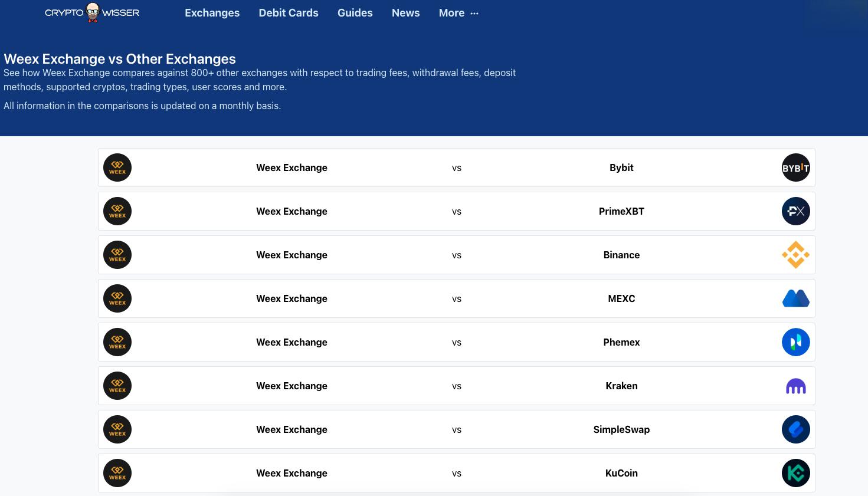Click Weex Exchange text in the PrimeXBT row
This screenshot has width=868, height=496.
pos(291,211)
